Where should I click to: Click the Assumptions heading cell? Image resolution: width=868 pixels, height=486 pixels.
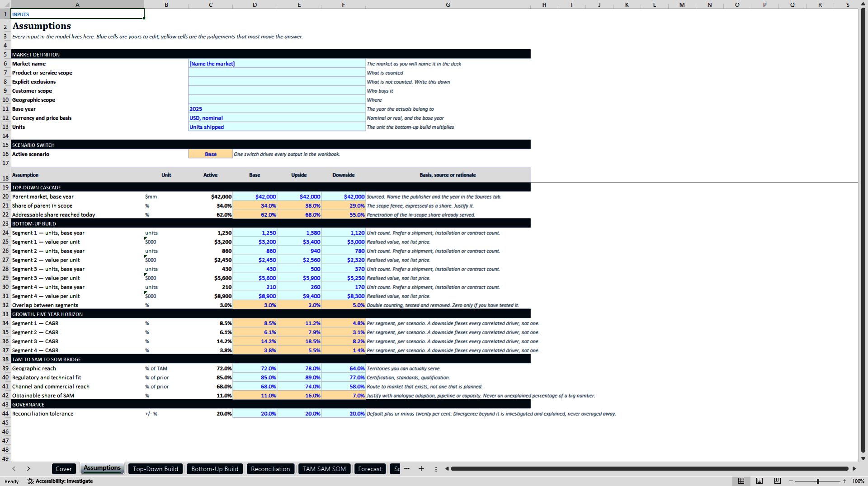pos(77,26)
